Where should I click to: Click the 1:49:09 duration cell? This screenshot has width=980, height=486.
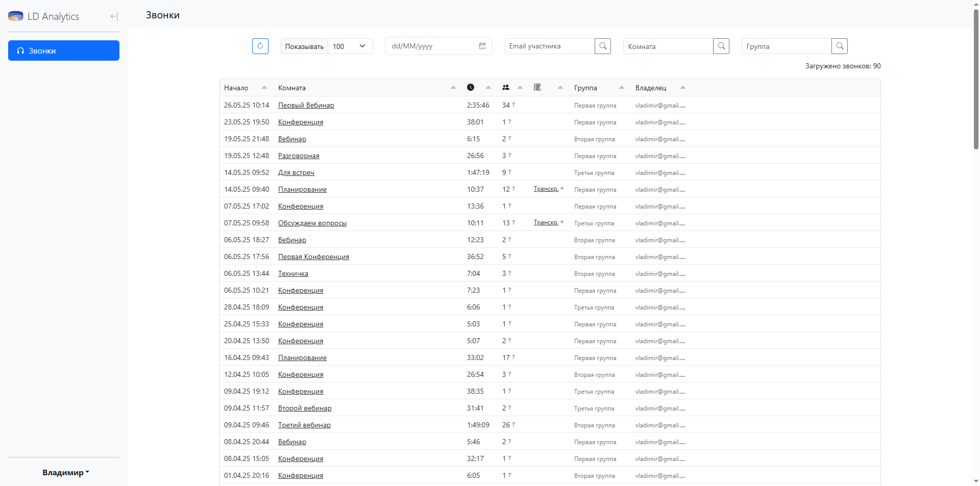(x=478, y=425)
